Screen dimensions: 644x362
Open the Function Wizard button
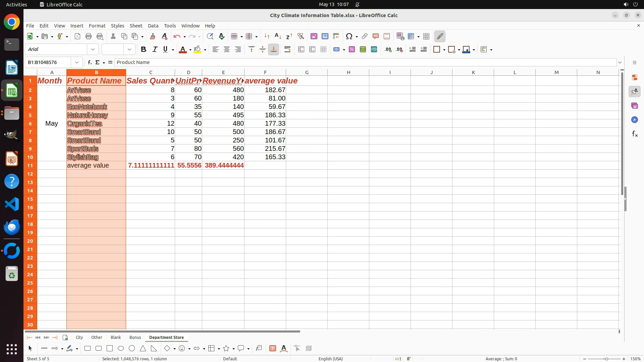[90, 62]
